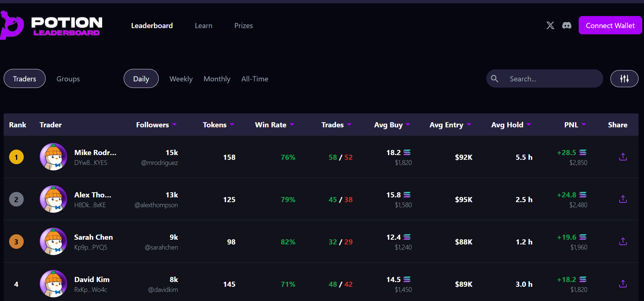The height and width of the screenshot is (301, 644).
Task: Sort by Avg Entry column arrow
Action: tap(469, 124)
